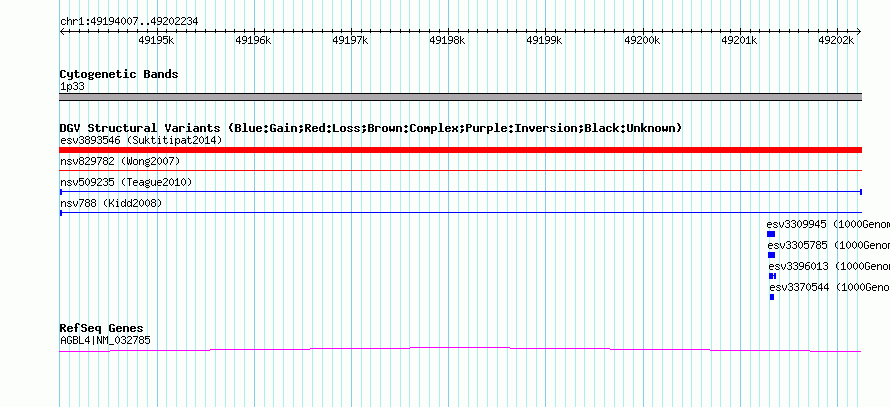Click the blue nsv509235 gain line
Viewport: 890px width, 407px height.
click(x=460, y=192)
